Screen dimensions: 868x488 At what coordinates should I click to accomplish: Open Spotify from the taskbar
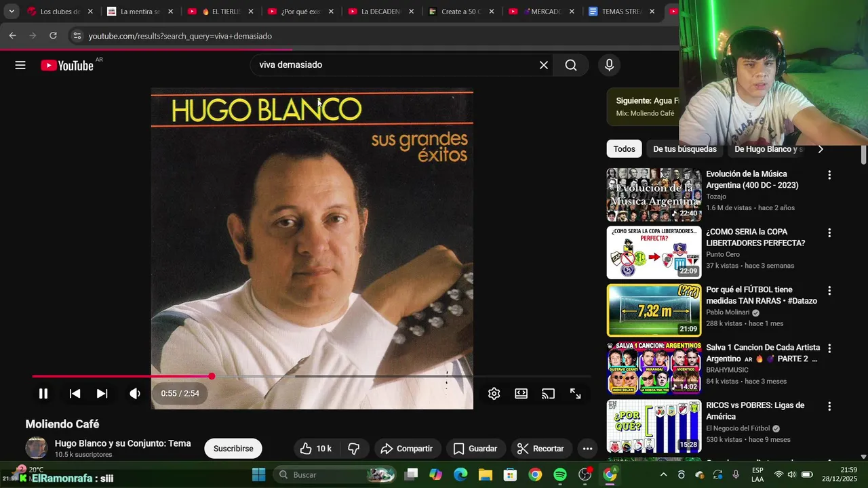560,474
